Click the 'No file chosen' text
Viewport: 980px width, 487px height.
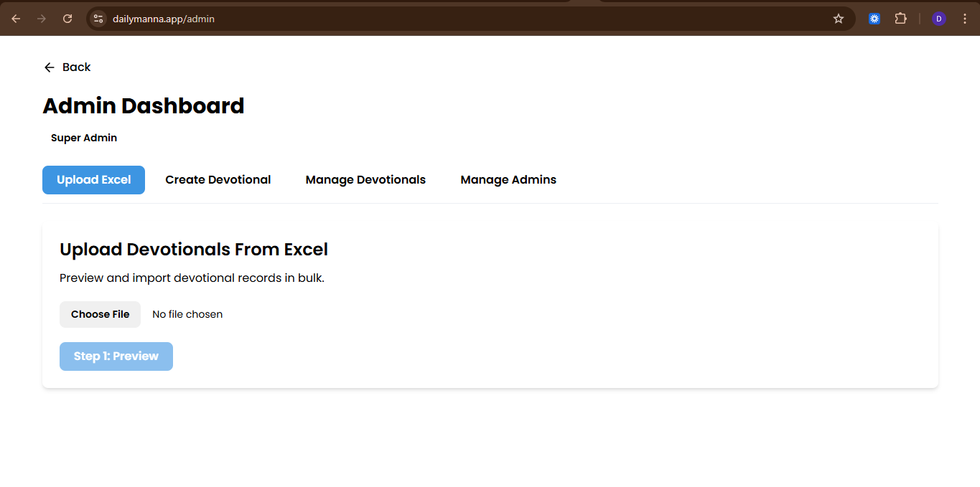[187, 314]
